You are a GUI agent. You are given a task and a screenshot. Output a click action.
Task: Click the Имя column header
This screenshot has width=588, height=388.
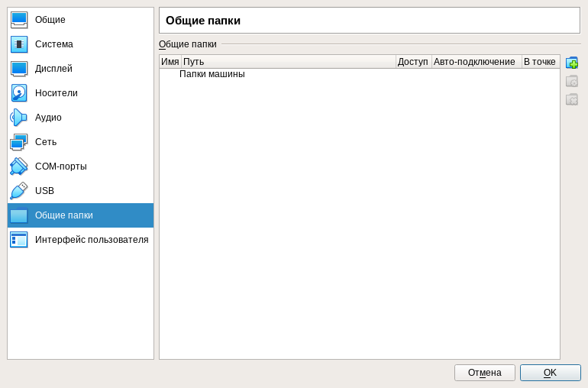click(170, 62)
